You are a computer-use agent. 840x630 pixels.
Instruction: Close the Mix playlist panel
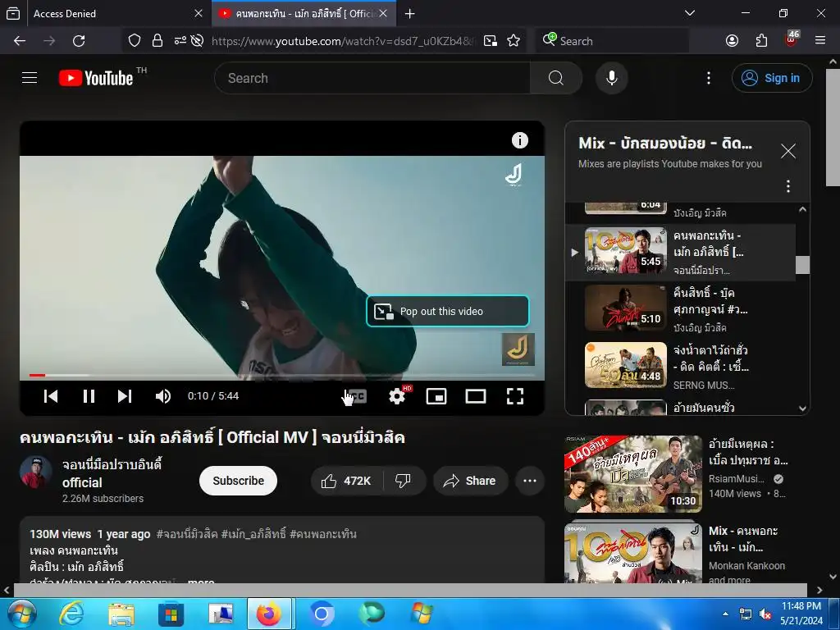pyautogui.click(x=788, y=151)
